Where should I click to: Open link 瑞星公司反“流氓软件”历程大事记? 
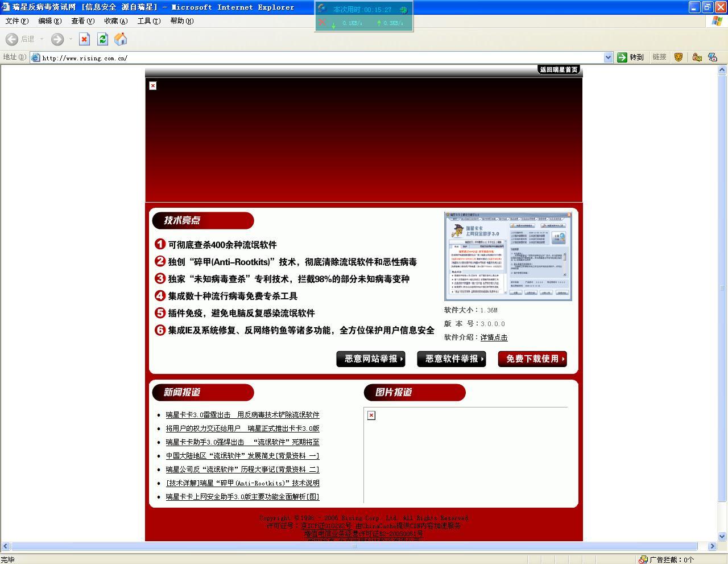(x=242, y=470)
